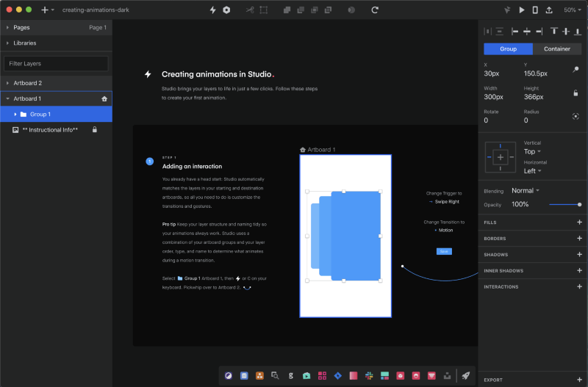Play the prototype preview

click(x=522, y=10)
